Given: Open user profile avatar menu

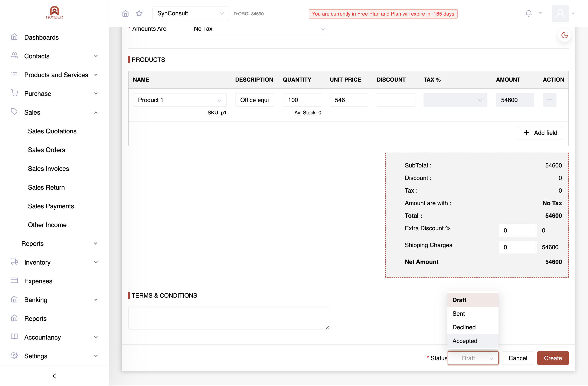Looking at the screenshot, I should pyautogui.click(x=560, y=14).
